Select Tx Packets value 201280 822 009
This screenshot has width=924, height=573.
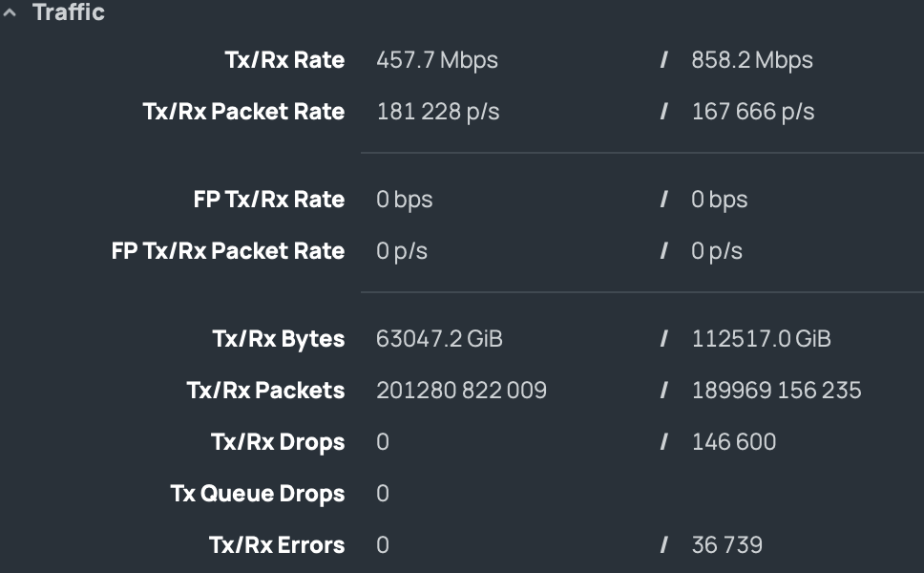pyautogui.click(x=461, y=391)
